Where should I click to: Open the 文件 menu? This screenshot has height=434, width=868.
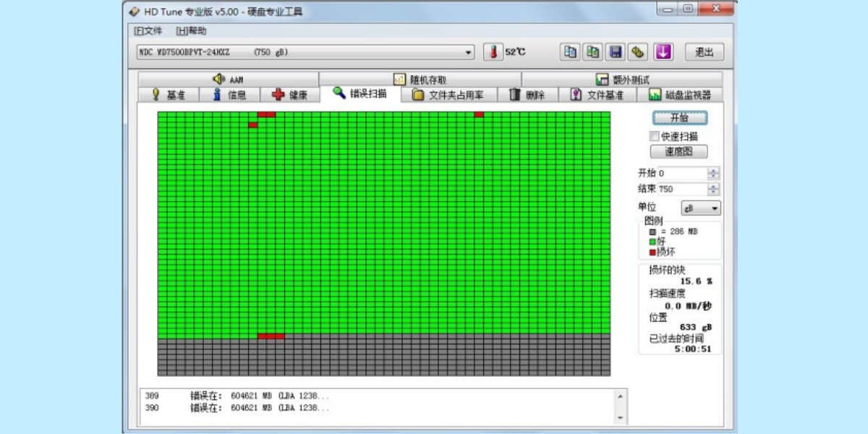pos(148,31)
